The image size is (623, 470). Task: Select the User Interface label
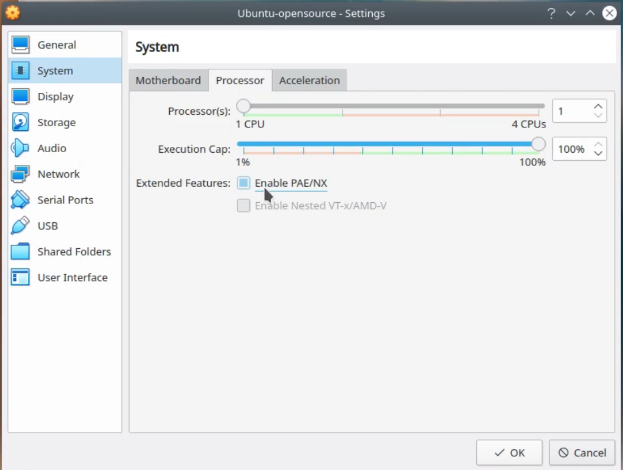pos(72,277)
